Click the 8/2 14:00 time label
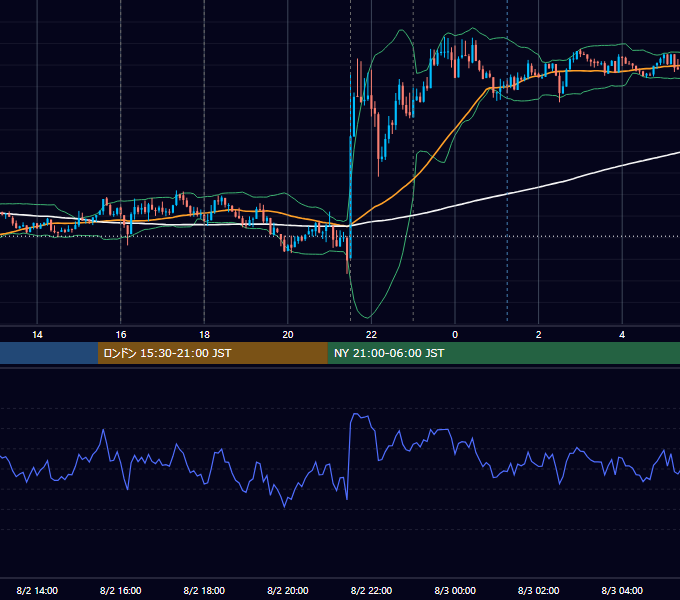 tap(37, 590)
